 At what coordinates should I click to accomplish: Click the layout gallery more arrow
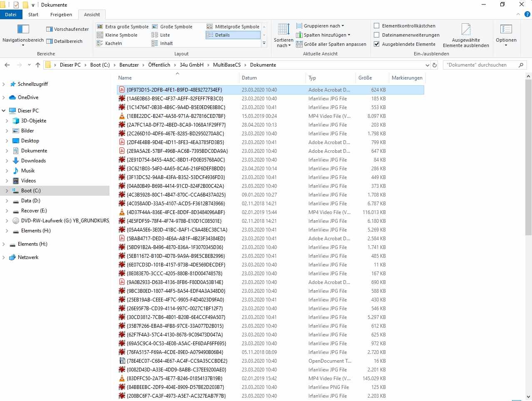(264, 43)
